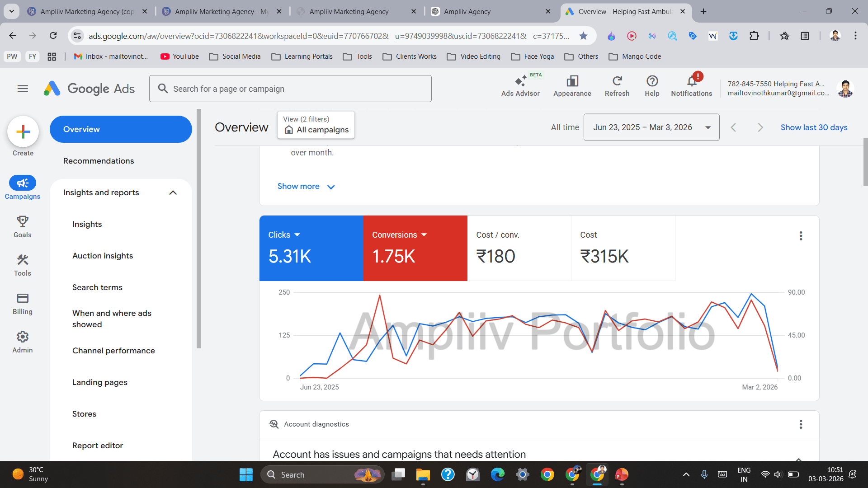Image resolution: width=868 pixels, height=488 pixels.
Task: Open the All campaigns view filter
Action: [x=316, y=125]
